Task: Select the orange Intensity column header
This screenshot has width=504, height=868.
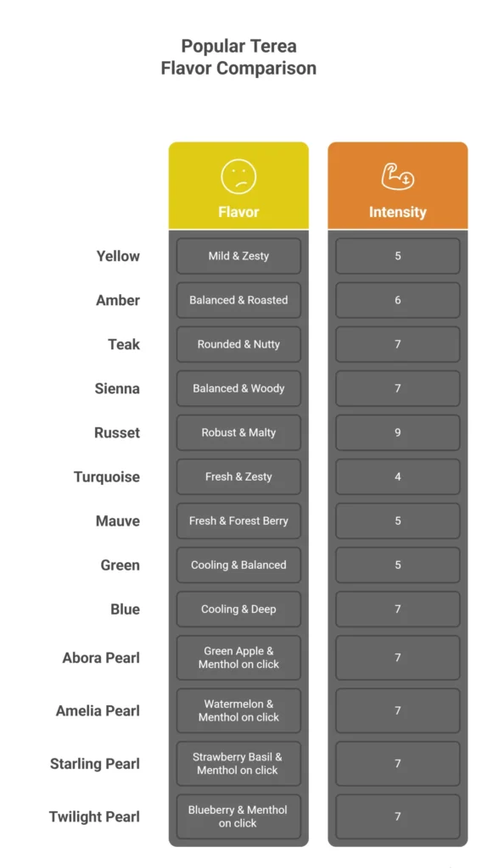Action: coord(398,186)
